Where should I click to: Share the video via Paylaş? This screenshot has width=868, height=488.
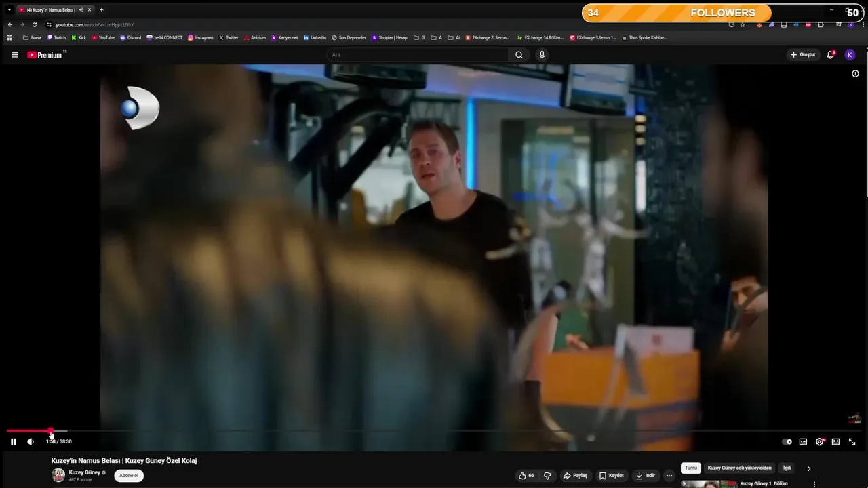pyautogui.click(x=575, y=476)
